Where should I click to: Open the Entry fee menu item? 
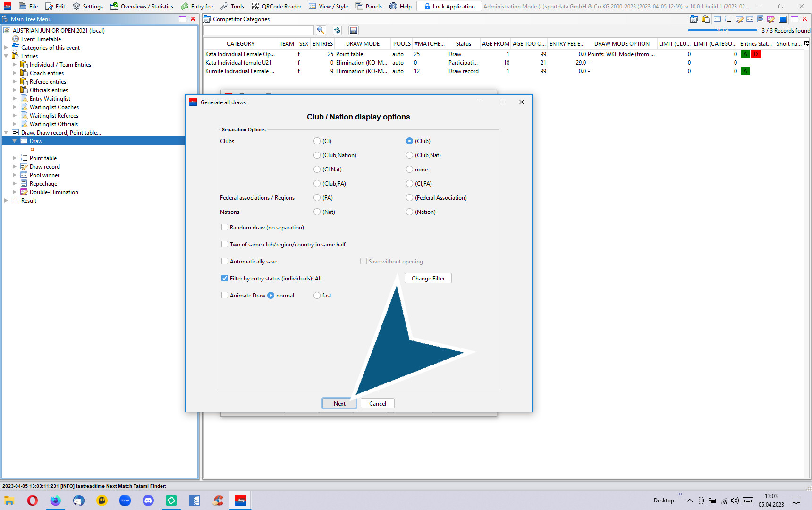pos(197,6)
